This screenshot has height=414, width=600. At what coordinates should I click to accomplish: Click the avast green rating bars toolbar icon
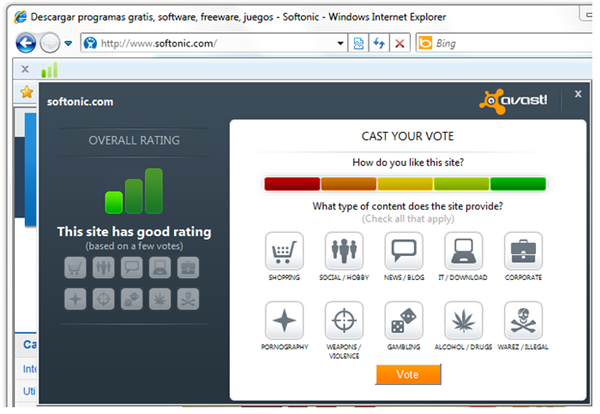click(49, 70)
